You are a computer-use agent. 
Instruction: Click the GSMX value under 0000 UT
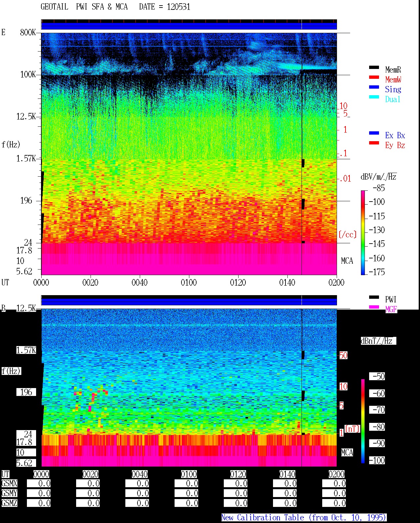click(x=39, y=483)
